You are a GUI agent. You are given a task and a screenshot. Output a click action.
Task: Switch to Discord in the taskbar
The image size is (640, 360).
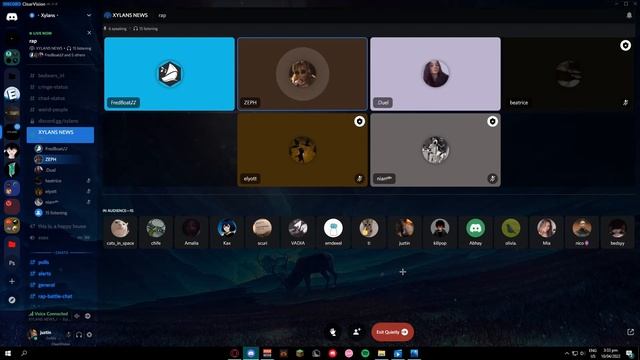tap(251, 353)
